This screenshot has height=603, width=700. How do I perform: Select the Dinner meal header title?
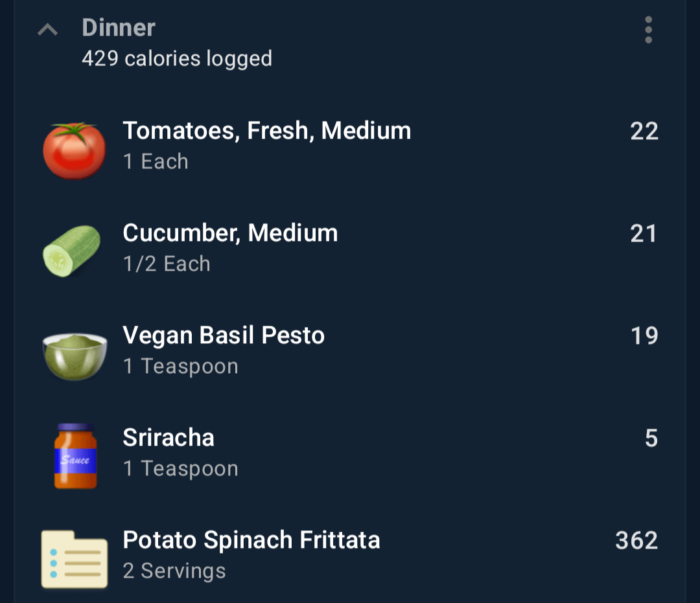coord(119,28)
